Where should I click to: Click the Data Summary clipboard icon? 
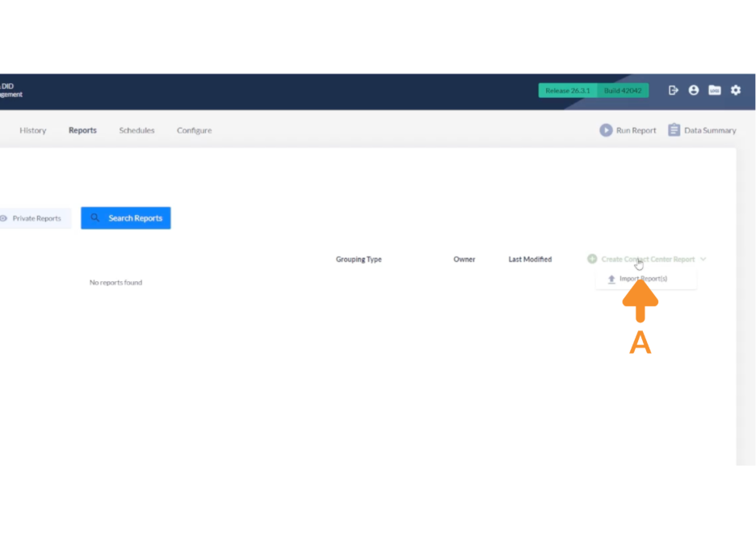674,130
